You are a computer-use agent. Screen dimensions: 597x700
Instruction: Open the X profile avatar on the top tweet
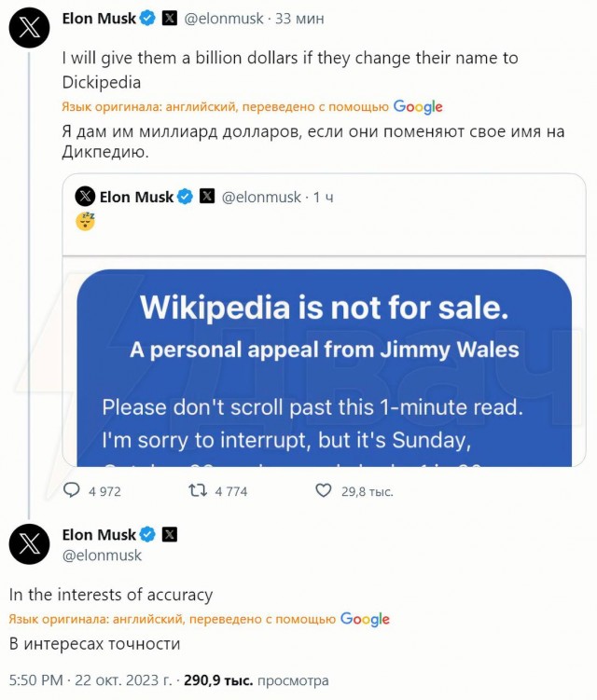[x=29, y=30]
